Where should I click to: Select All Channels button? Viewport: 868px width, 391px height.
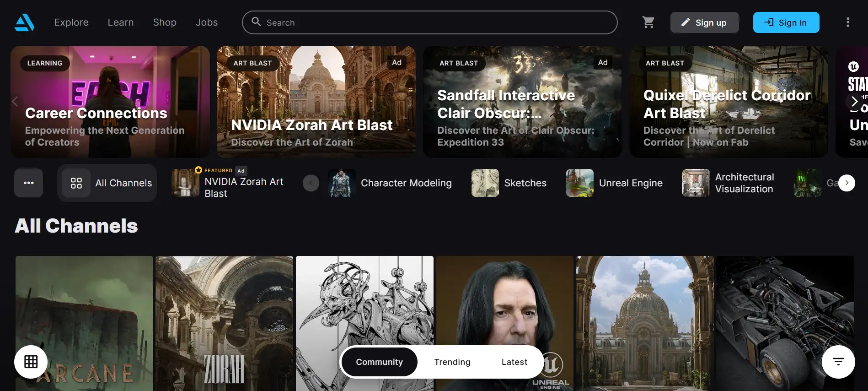(107, 183)
